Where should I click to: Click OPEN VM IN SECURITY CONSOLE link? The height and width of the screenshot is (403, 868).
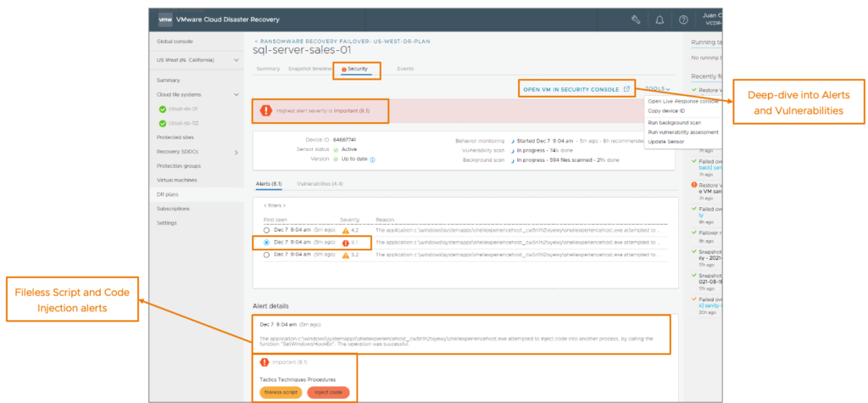pyautogui.click(x=570, y=89)
